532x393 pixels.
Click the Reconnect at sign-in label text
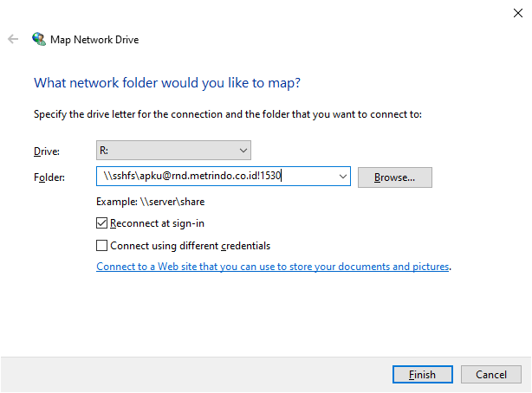point(157,223)
